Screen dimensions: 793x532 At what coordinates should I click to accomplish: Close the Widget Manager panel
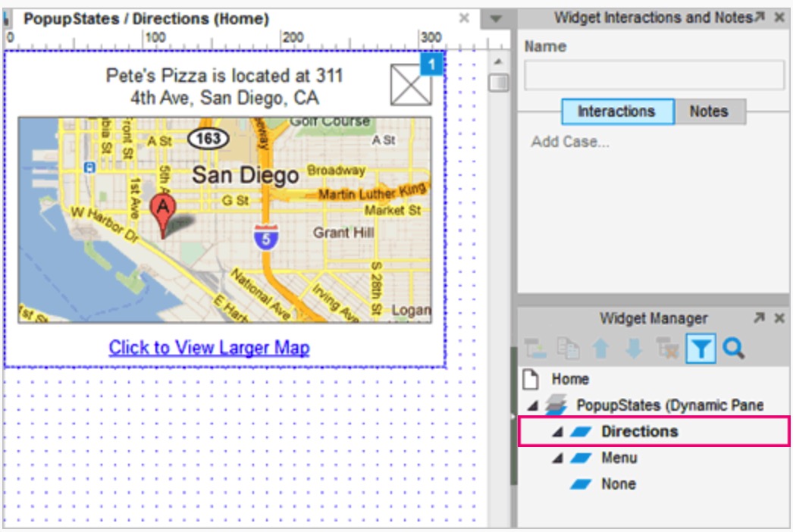coord(779,318)
